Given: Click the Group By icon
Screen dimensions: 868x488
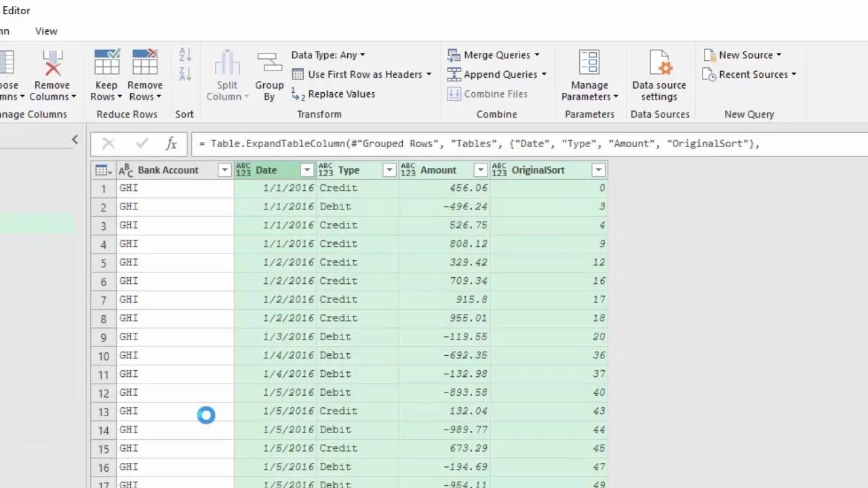Looking at the screenshot, I should pos(269,62).
